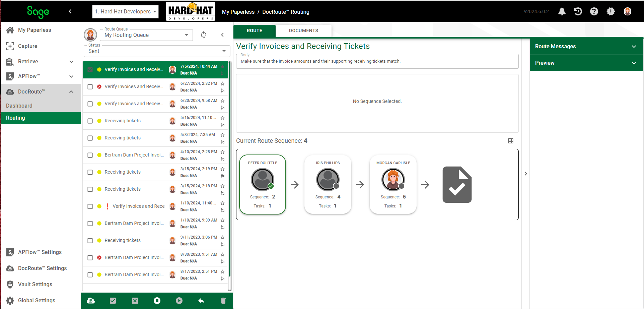Click the X box icon in bottom toolbar
This screenshot has height=309, width=644.
(135, 301)
